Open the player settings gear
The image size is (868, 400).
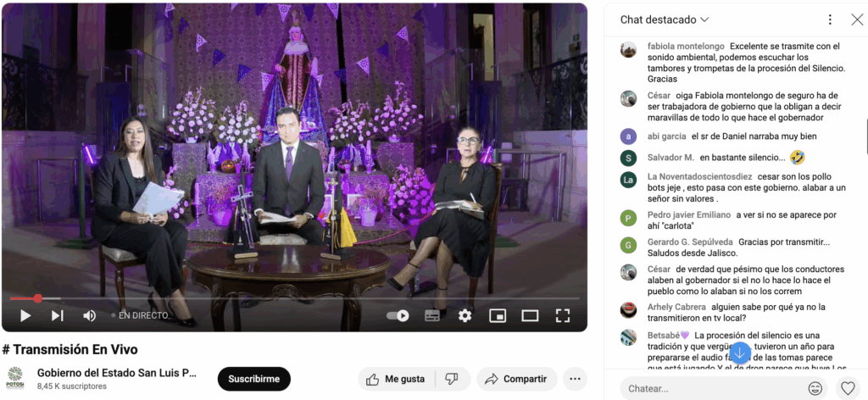point(465,315)
